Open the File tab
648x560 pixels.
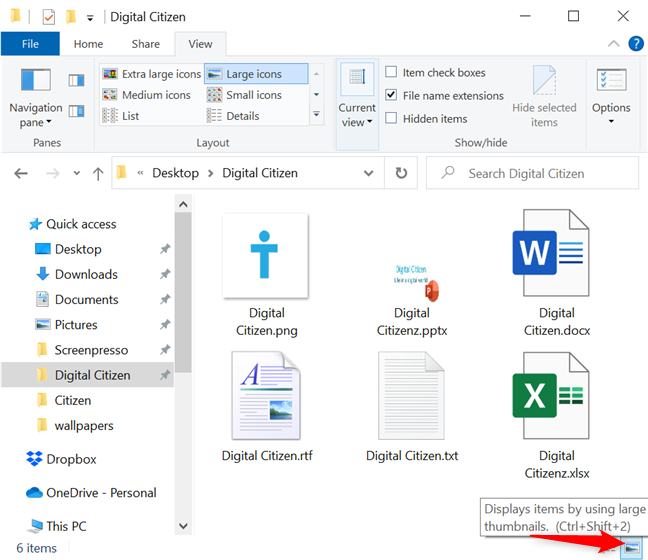[30, 44]
